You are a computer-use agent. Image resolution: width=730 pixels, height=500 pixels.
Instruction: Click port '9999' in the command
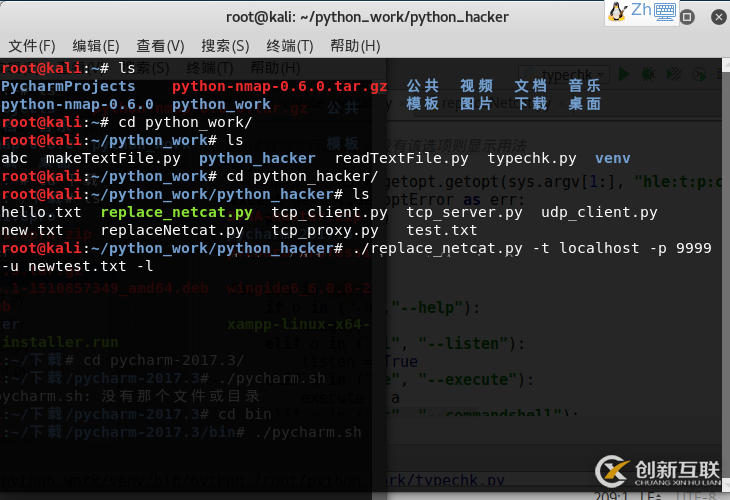coord(694,249)
